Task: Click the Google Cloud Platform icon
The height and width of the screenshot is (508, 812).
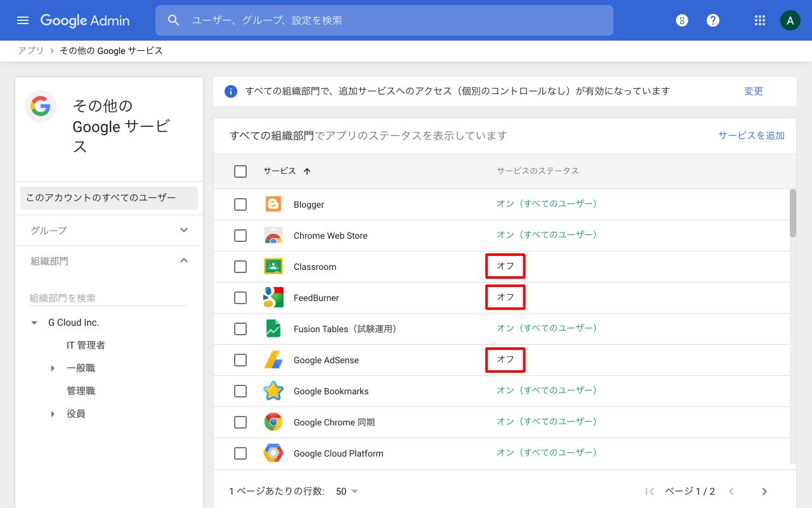Action: 273,453
